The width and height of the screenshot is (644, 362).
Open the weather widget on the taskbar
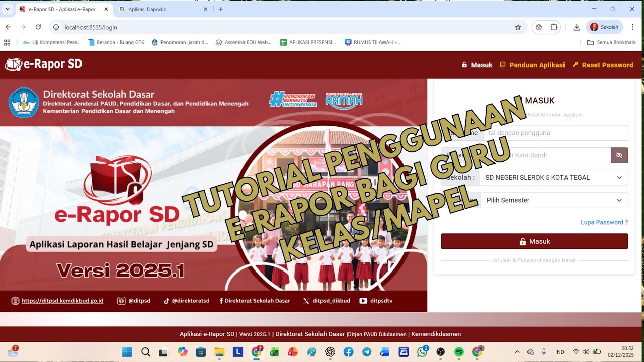point(12,351)
